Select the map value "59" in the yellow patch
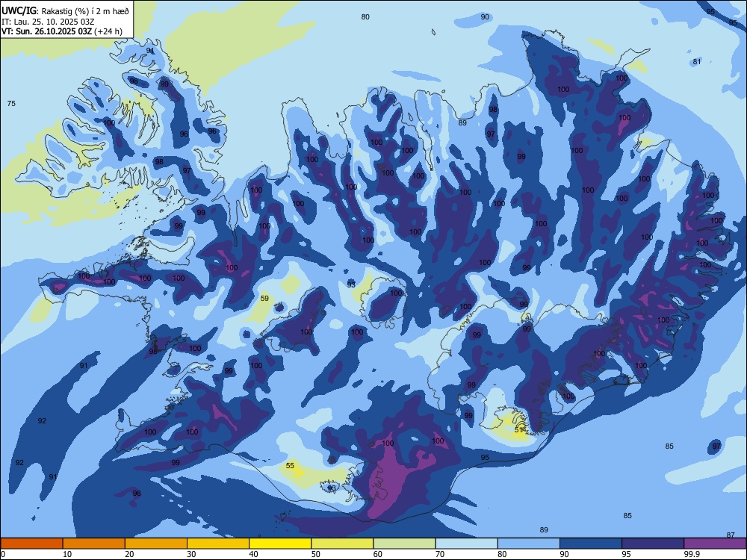Screen dimensions: 747x560 click(264, 299)
